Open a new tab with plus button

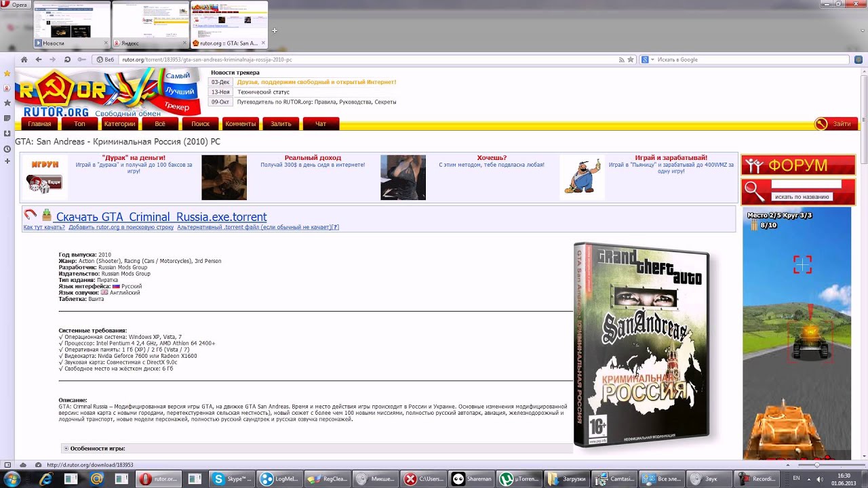[x=275, y=30]
